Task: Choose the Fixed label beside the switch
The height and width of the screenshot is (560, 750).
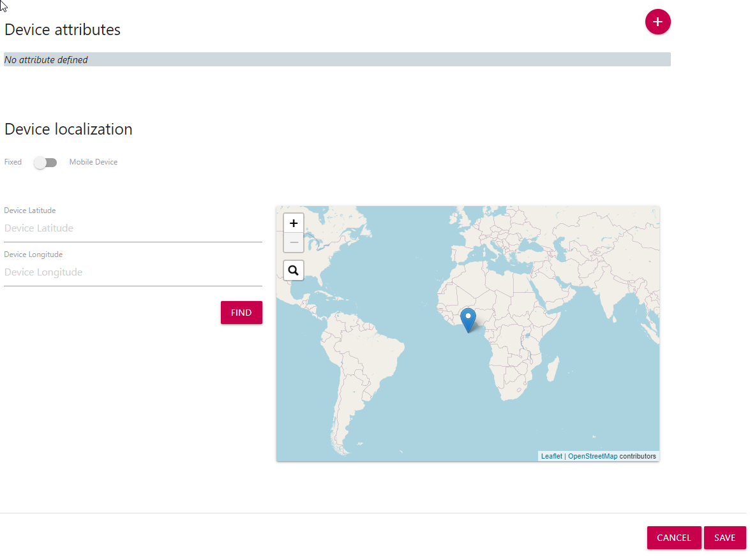Action: pyautogui.click(x=13, y=162)
